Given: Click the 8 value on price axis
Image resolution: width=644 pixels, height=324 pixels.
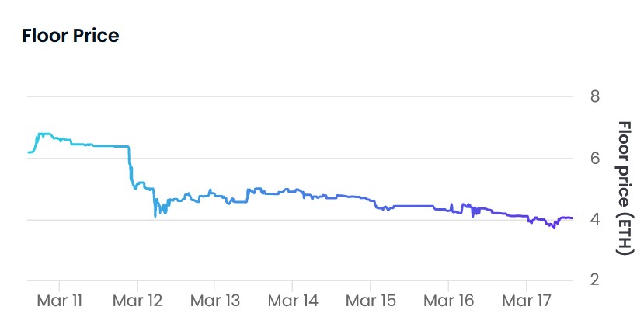Looking at the screenshot, I should (595, 96).
